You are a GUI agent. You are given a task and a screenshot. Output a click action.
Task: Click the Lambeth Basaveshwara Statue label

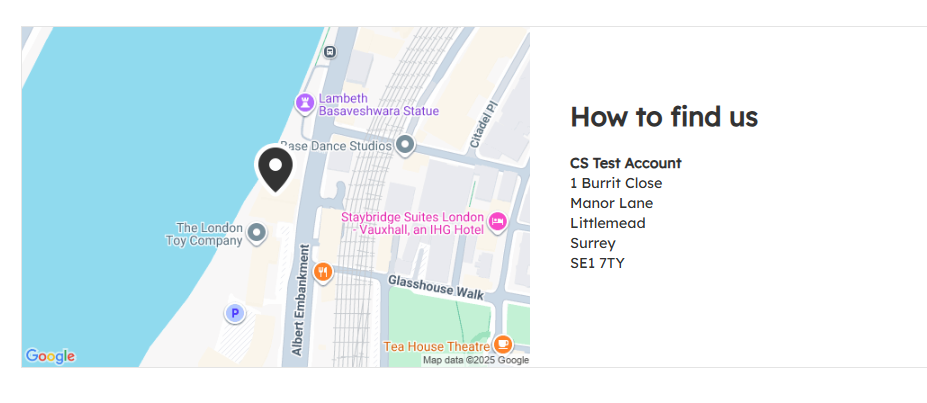(378, 104)
